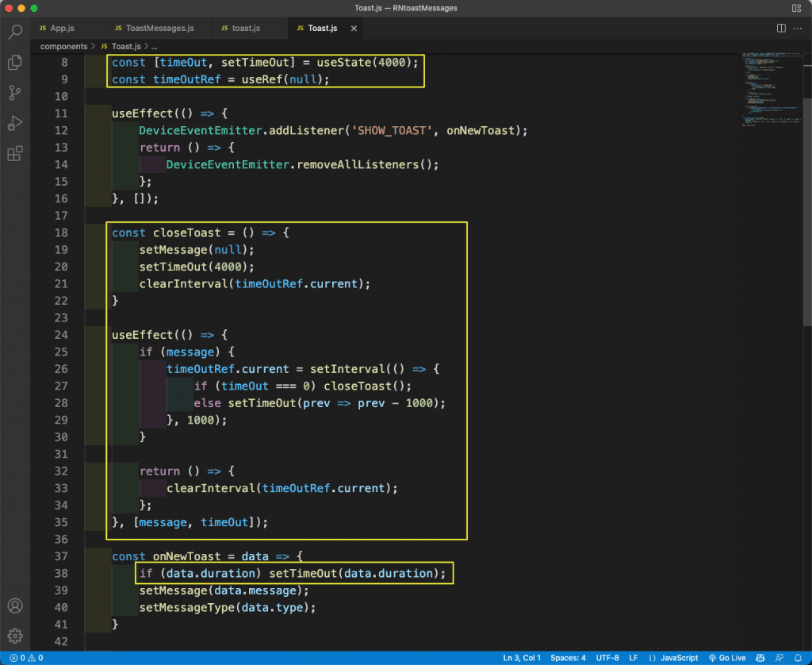Click the split editor icon top right
The width and height of the screenshot is (812, 665).
781,27
